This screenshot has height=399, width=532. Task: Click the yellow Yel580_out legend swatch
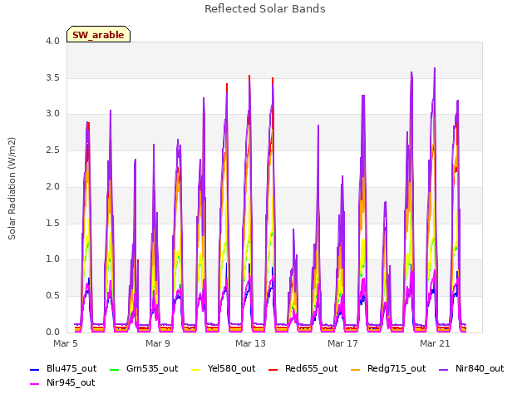tap(196, 369)
